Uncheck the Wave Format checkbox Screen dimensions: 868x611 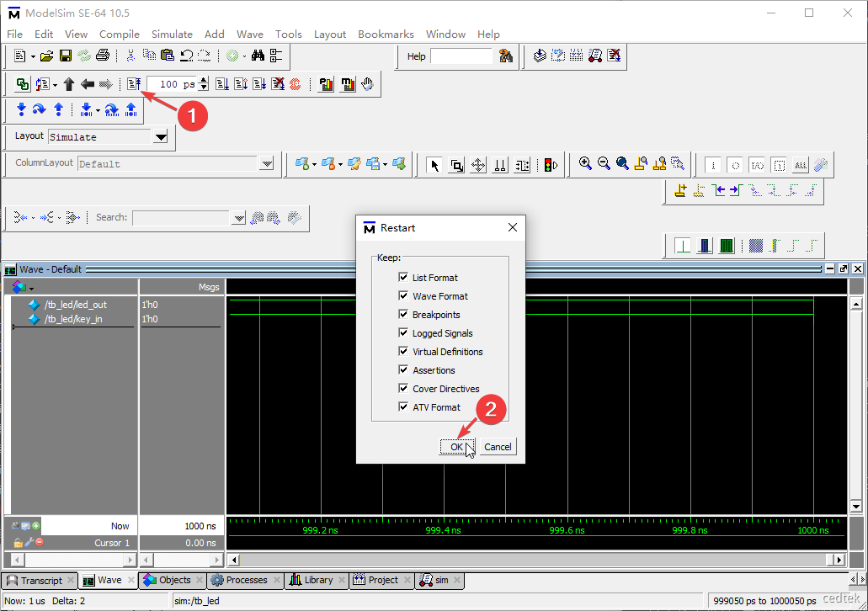tap(403, 295)
